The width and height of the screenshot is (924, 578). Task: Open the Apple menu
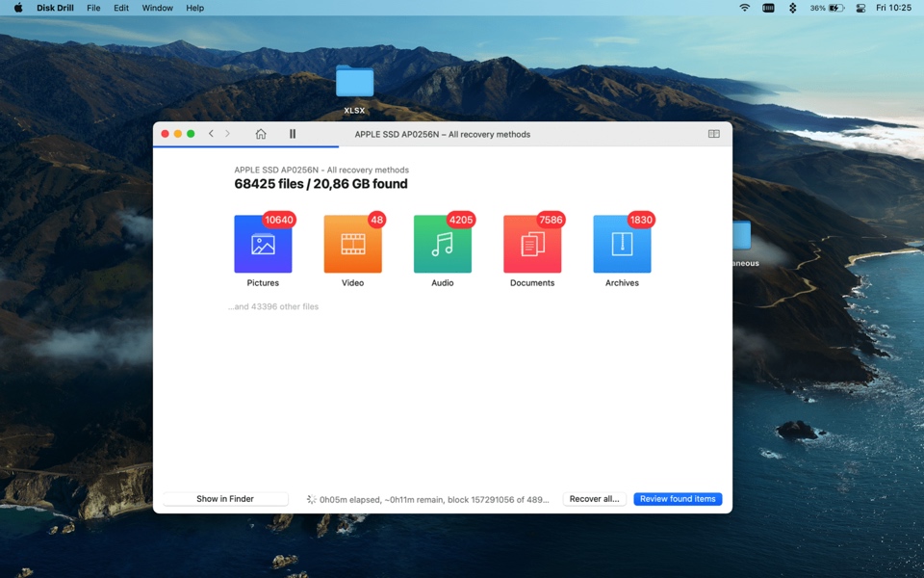[x=18, y=8]
